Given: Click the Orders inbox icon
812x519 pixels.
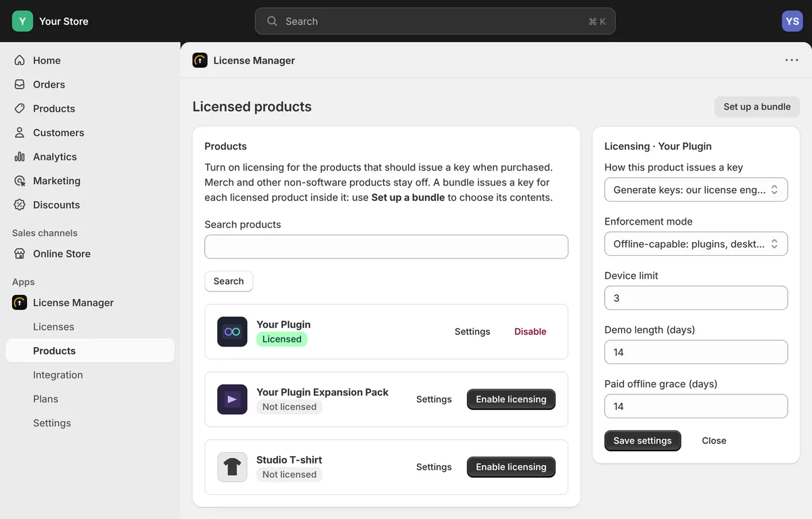Looking at the screenshot, I should click(x=20, y=85).
